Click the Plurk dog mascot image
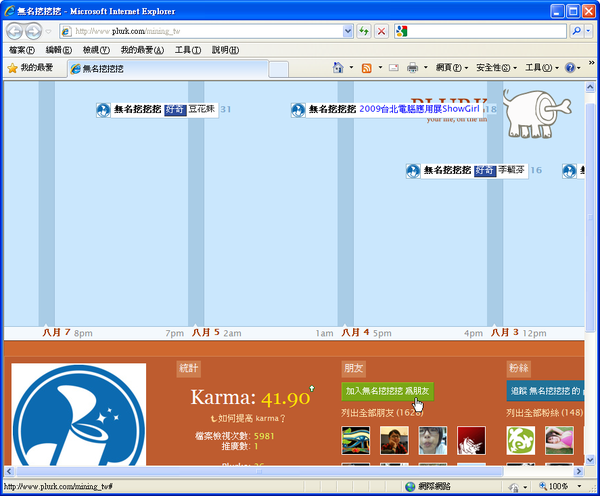This screenshot has width=600, height=496. point(536,113)
